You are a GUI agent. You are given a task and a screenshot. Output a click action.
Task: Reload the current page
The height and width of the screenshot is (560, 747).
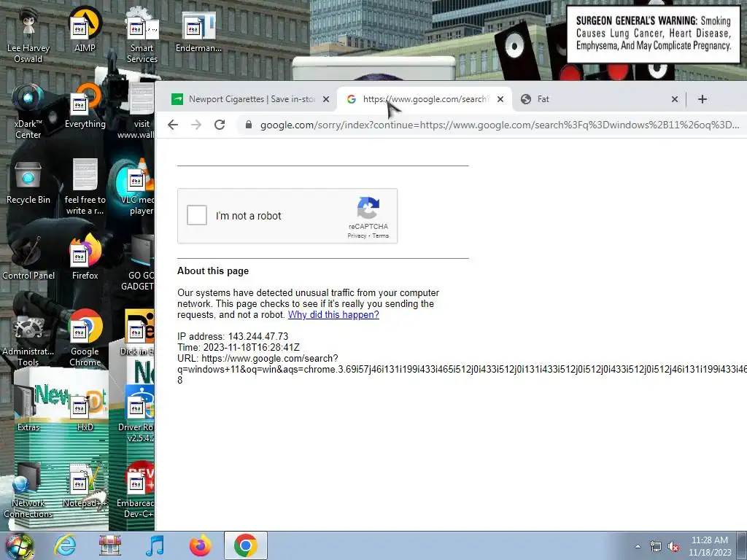click(220, 125)
